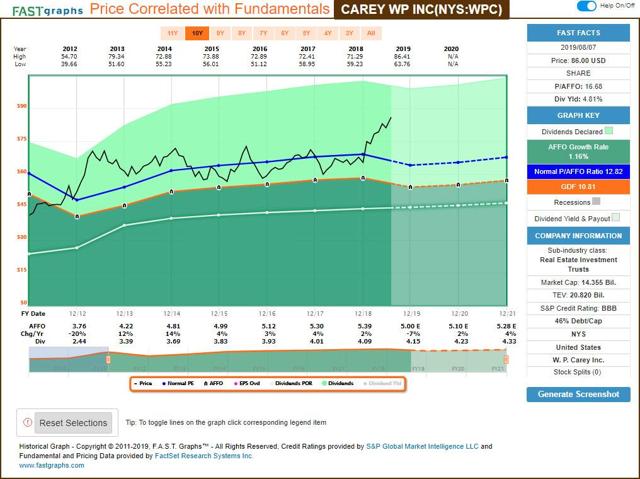Viewport: 640px width, 479px height.
Task: Click the FAST FACTS panel header
Action: (x=578, y=33)
